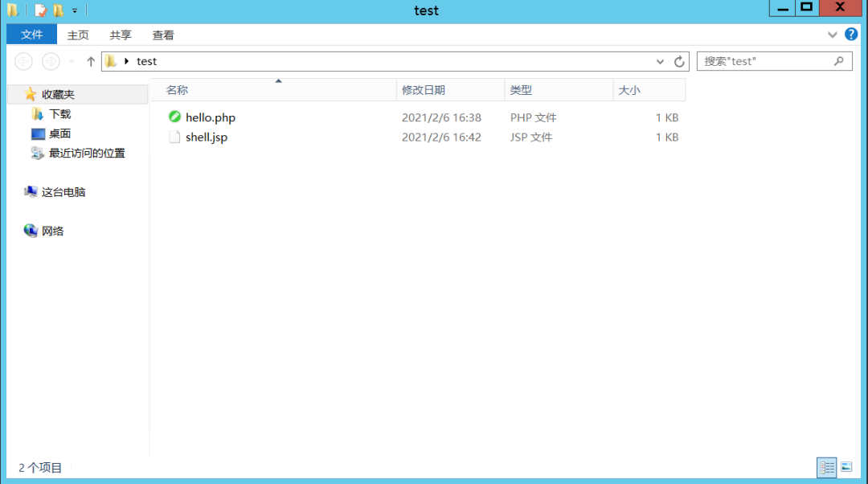This screenshot has width=868, height=484.
Task: Refresh the test folder view
Action: (x=679, y=61)
